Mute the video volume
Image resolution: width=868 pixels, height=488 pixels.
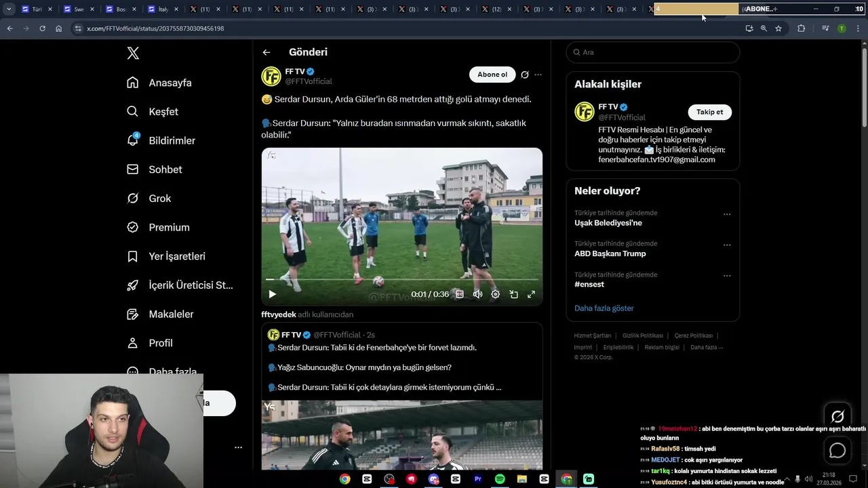[x=477, y=294]
